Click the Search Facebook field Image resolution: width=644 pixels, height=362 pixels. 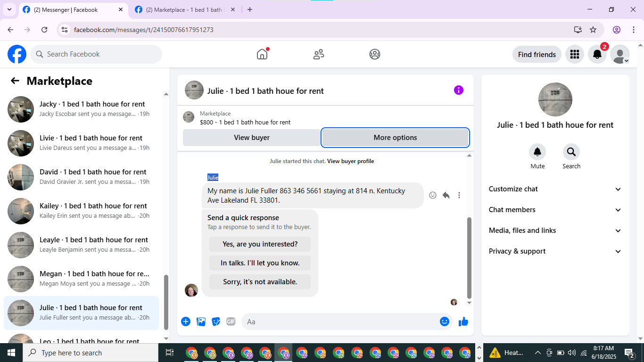(96, 54)
